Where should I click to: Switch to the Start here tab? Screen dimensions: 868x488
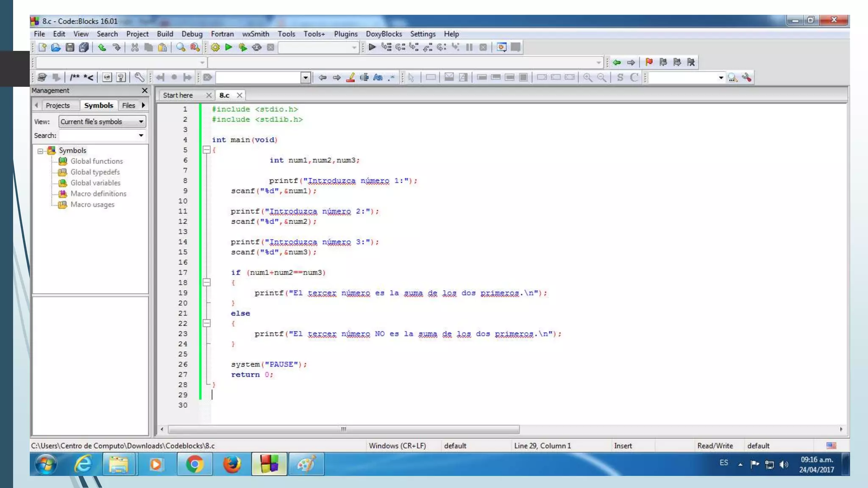tap(178, 95)
